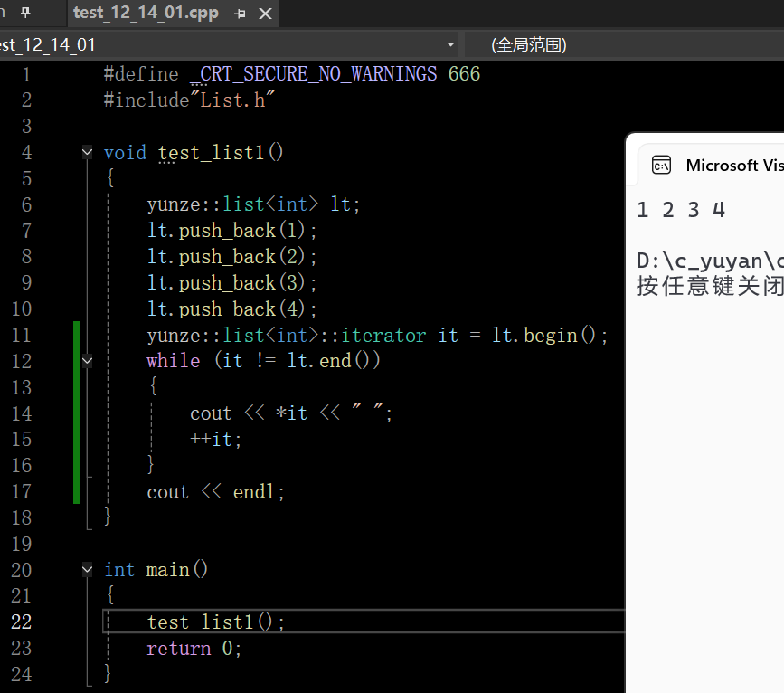Click the 按任意键关闭 message in console
The image size is (784, 693).
pos(710,286)
